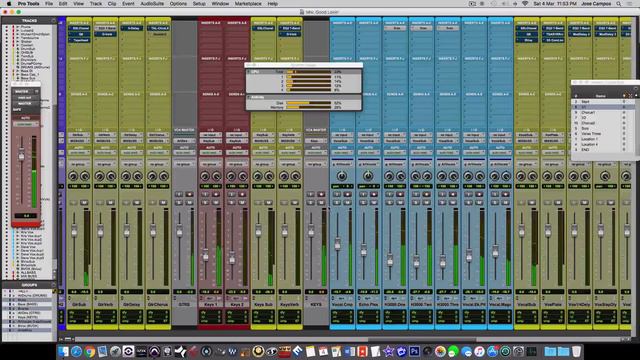Click the pan knob on Vocal Cmp
This screenshot has height=360, width=640.
click(342, 176)
